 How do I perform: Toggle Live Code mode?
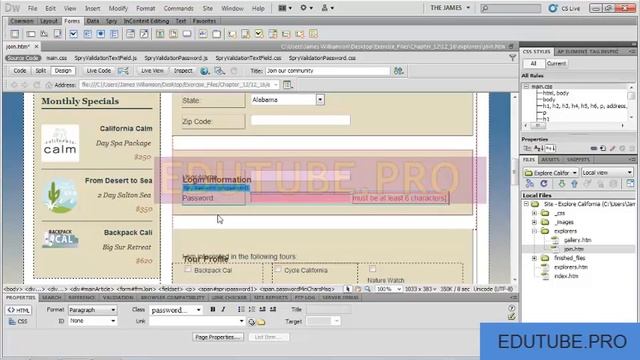(98, 71)
